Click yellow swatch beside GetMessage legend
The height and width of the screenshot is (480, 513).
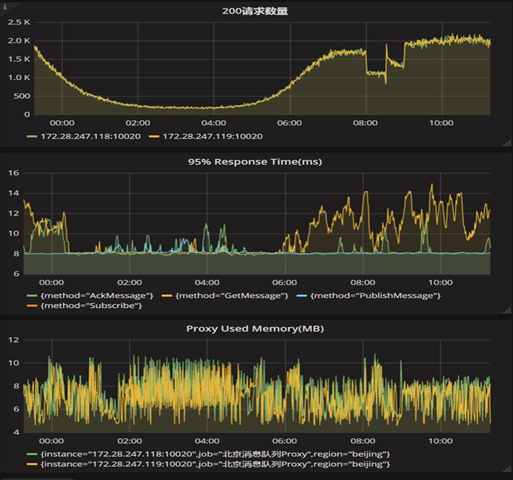click(167, 296)
